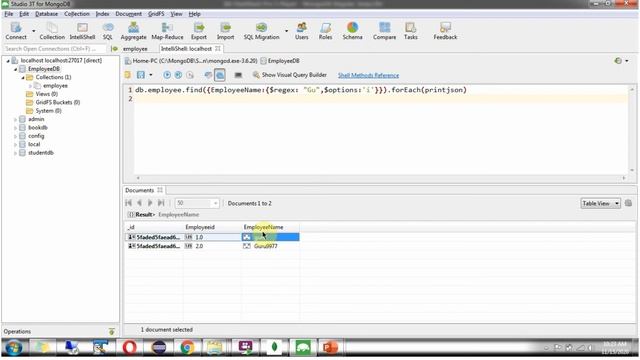Click the third run/explain icon in shell toolbar
This screenshot has height=360, width=640.
[x=190, y=75]
